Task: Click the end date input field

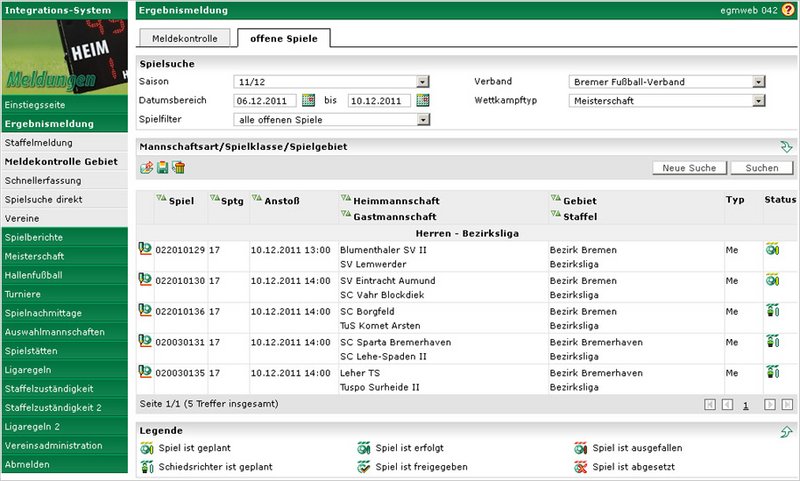Action: (x=377, y=101)
